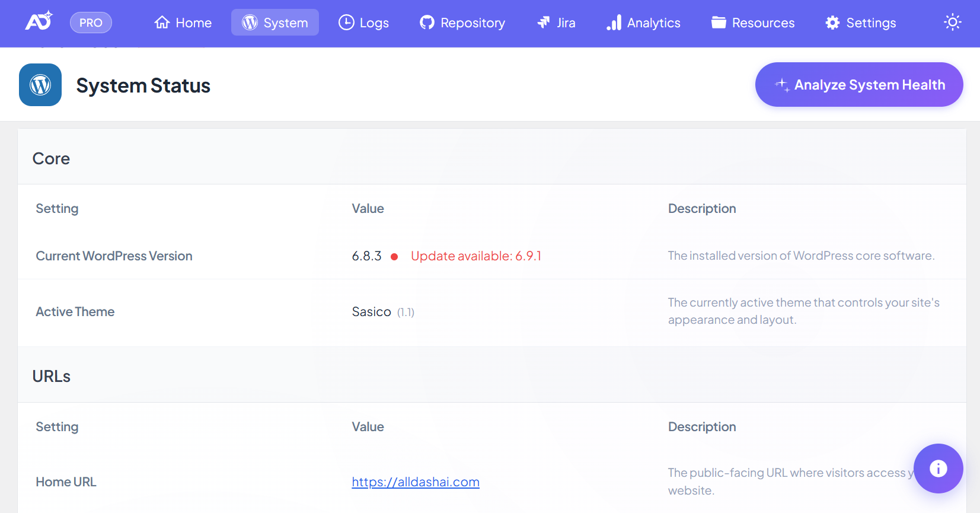Go to the Home page
Viewport: 980px width, 513px height.
coord(183,23)
